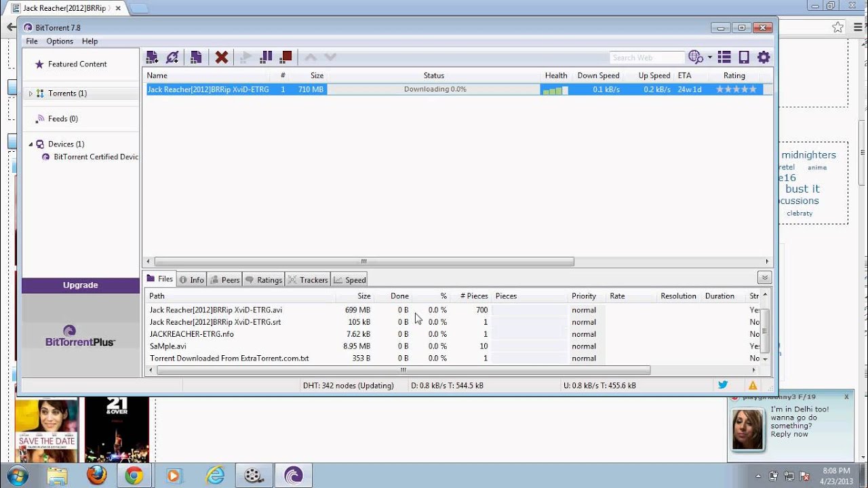The width and height of the screenshot is (868, 488).
Task: Click the files pane horizontal scrollbar
Action: point(403,371)
